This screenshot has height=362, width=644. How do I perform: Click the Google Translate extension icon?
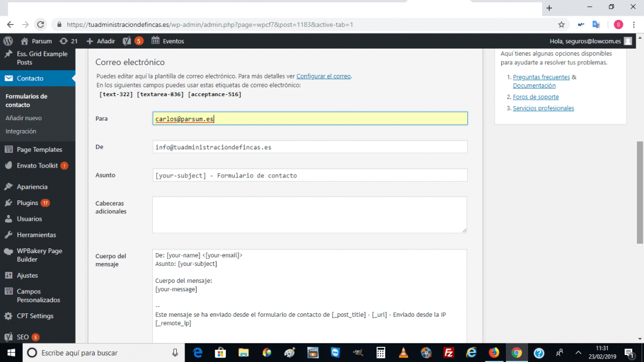597,25
